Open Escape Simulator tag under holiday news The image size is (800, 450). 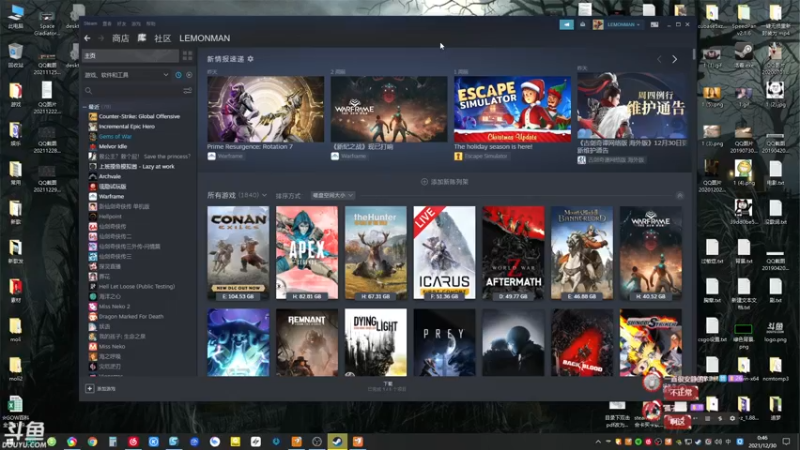(x=481, y=156)
